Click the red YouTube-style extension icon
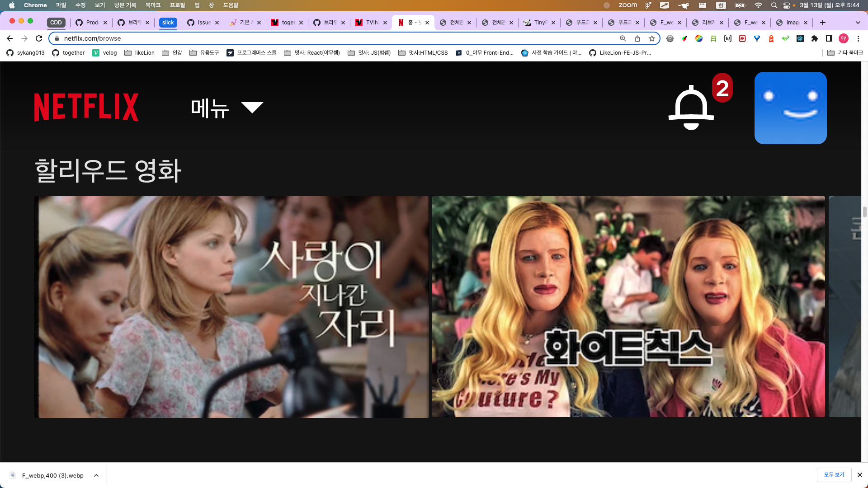The height and width of the screenshot is (488, 868). [742, 38]
